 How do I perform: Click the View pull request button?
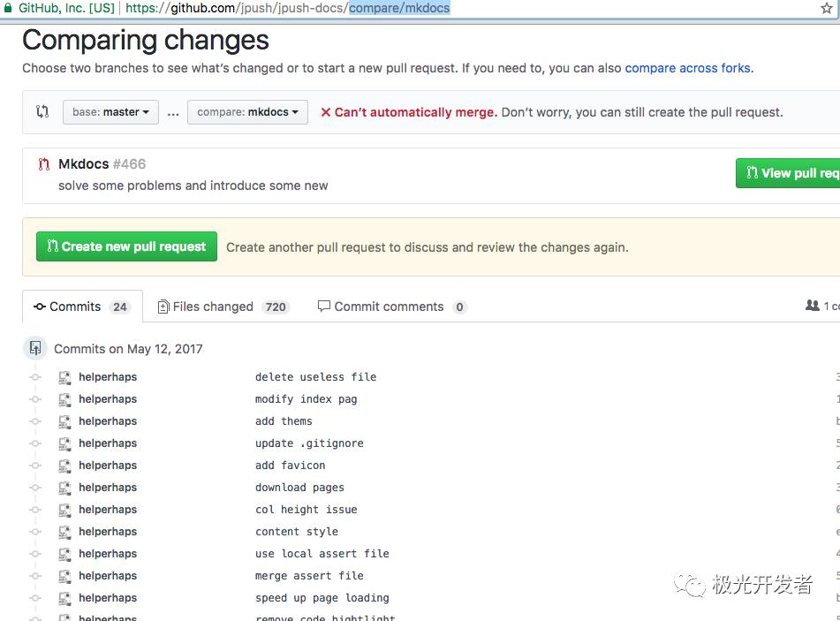pyautogui.click(x=788, y=173)
